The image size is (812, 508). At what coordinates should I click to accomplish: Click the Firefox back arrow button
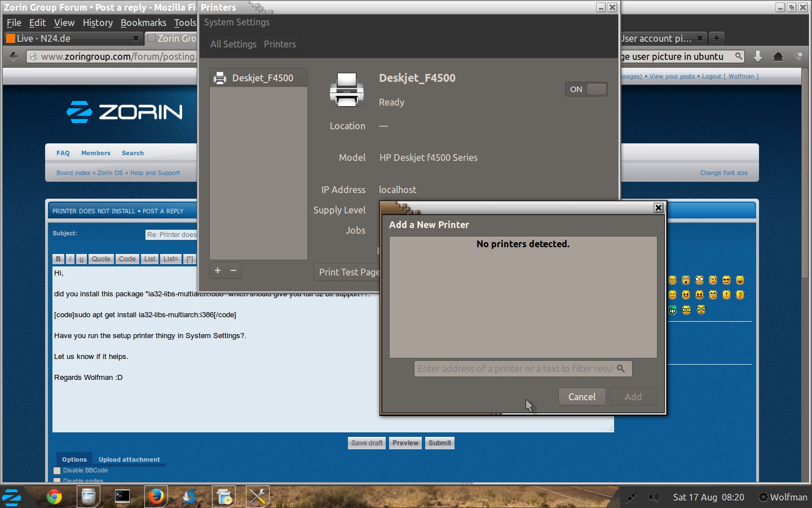pyautogui.click(x=14, y=56)
